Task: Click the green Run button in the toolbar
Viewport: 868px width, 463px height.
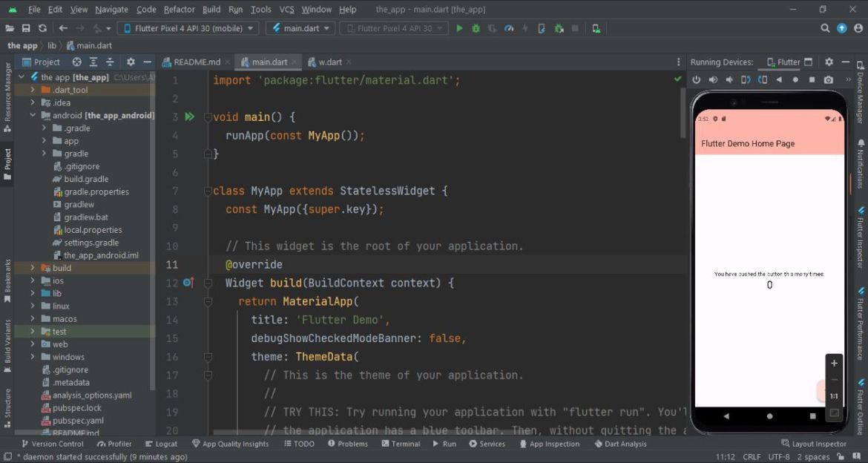Action: pos(459,28)
